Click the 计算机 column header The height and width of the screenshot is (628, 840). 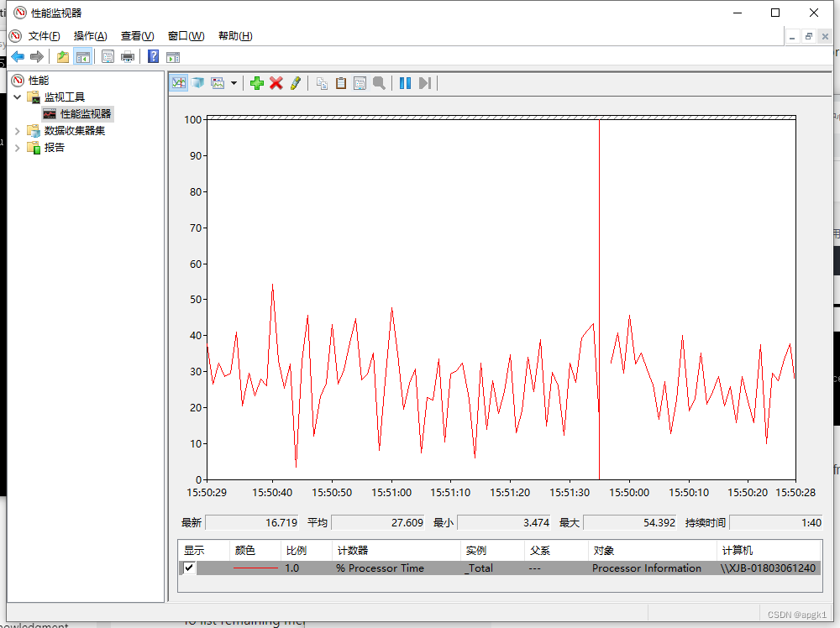769,551
